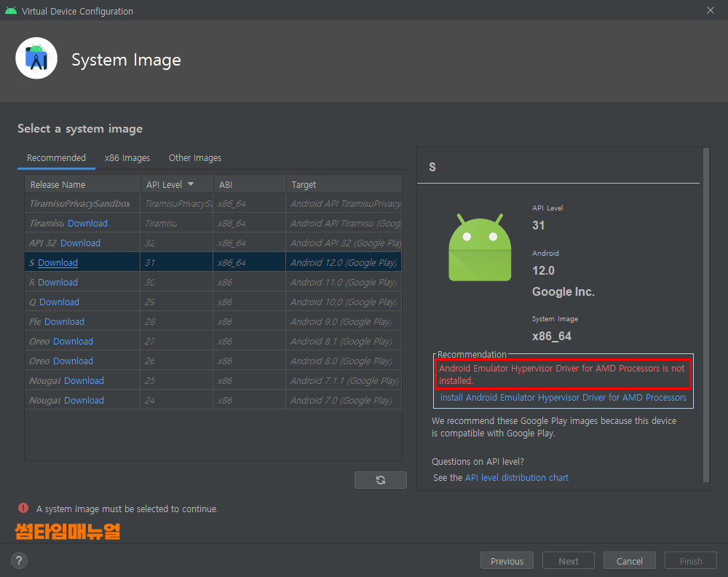Screen dimensions: 728x577
Task: Click API level 28 cell
Action: point(176,321)
